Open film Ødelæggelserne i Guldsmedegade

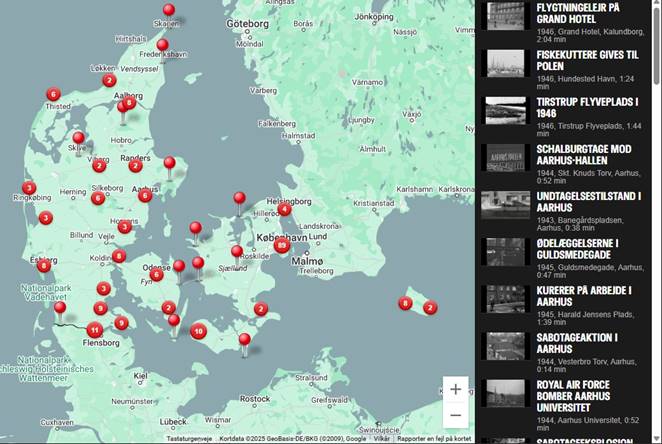[x=577, y=249]
